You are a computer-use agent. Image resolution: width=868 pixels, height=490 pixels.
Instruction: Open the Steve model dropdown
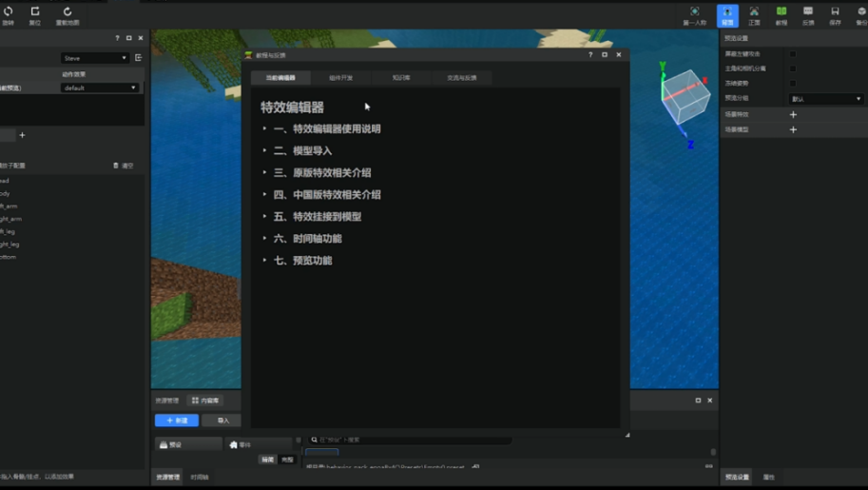click(95, 58)
